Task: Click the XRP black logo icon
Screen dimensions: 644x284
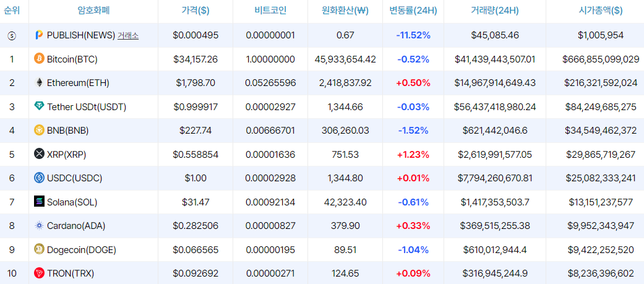Action: pos(39,154)
